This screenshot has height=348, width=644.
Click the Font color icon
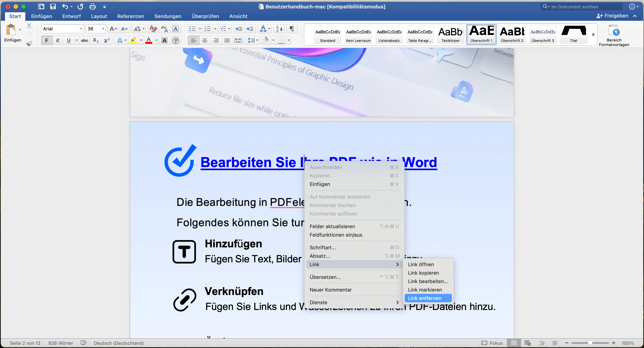click(149, 40)
